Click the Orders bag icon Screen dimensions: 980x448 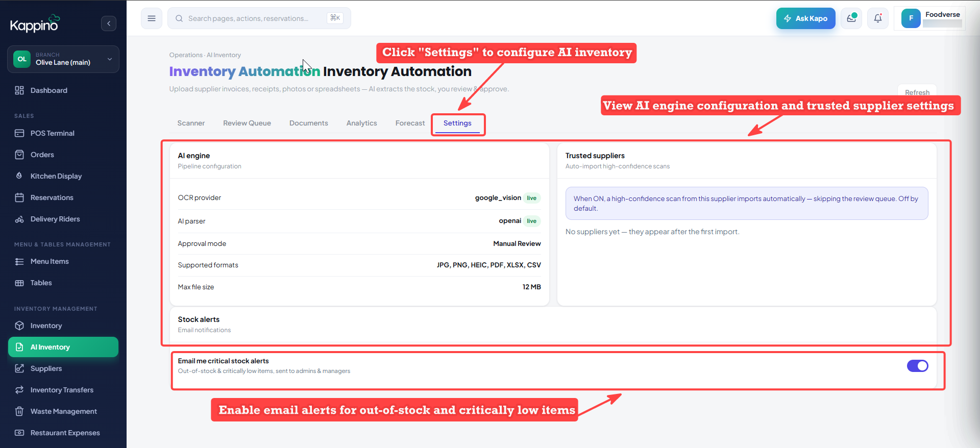[19, 155]
